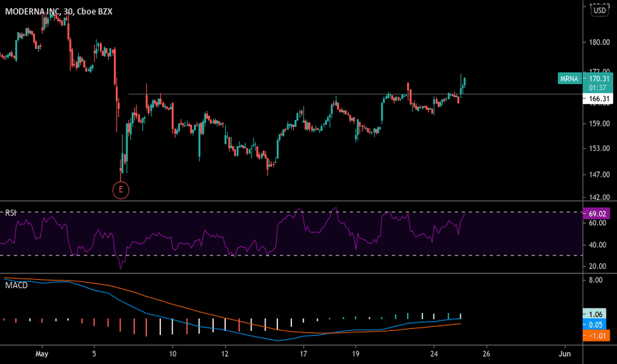Viewport: 617px width, 364px height.
Task: Click the 166.31 horizontal line price label
Action: (x=597, y=99)
